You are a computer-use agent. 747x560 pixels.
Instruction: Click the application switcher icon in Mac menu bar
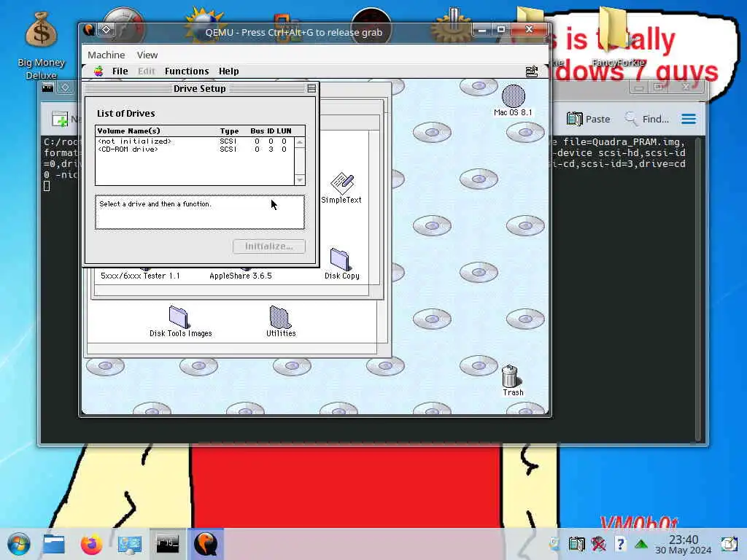point(532,71)
